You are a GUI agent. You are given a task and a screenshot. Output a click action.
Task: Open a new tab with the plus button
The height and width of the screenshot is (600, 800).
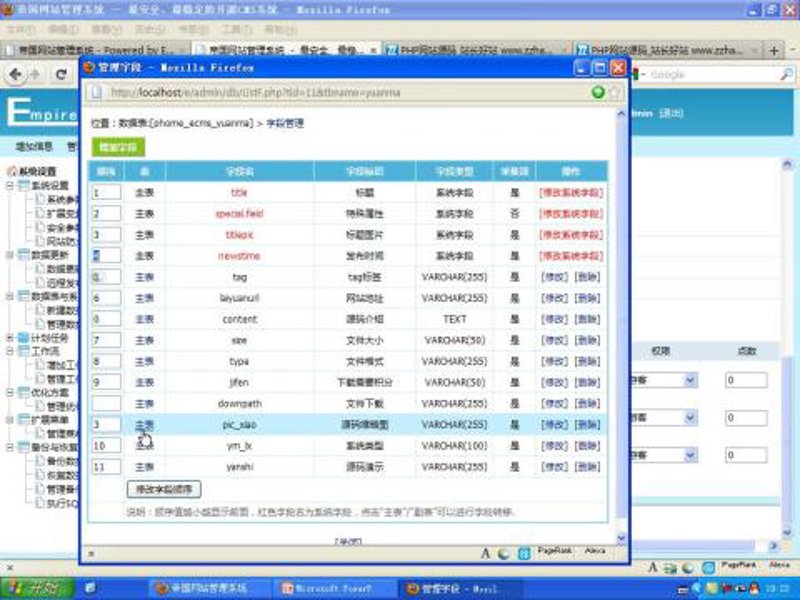(774, 51)
